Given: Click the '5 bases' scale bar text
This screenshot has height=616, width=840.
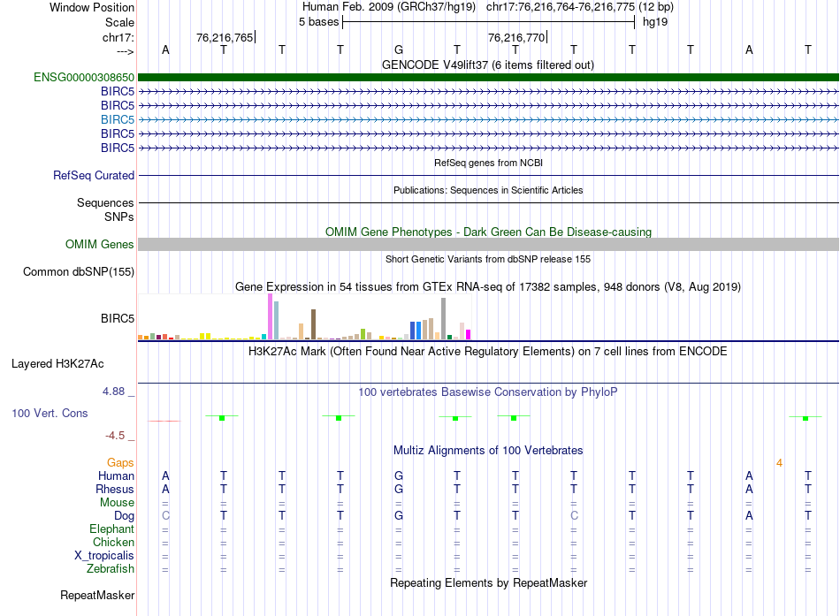Looking at the screenshot, I should pos(318,22).
